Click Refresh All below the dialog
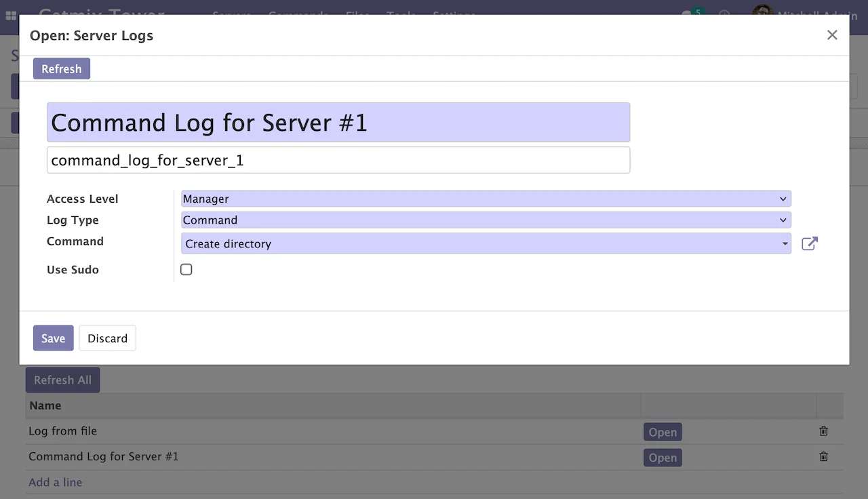This screenshot has width=868, height=499. [x=62, y=380]
